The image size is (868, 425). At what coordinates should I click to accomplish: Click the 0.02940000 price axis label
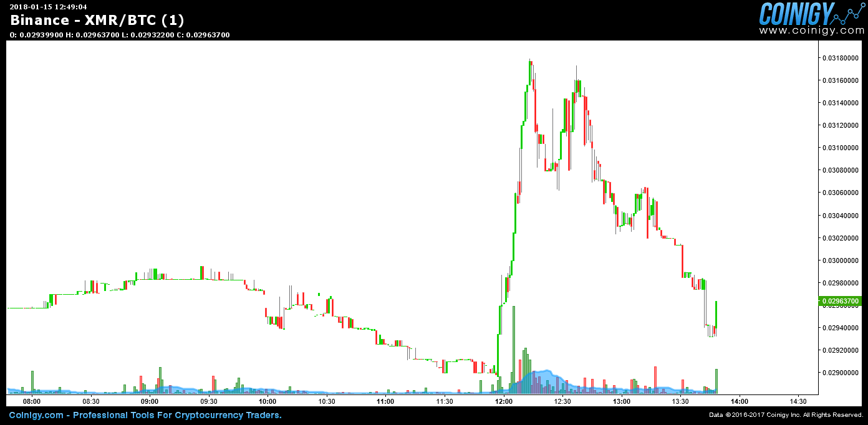(842, 328)
